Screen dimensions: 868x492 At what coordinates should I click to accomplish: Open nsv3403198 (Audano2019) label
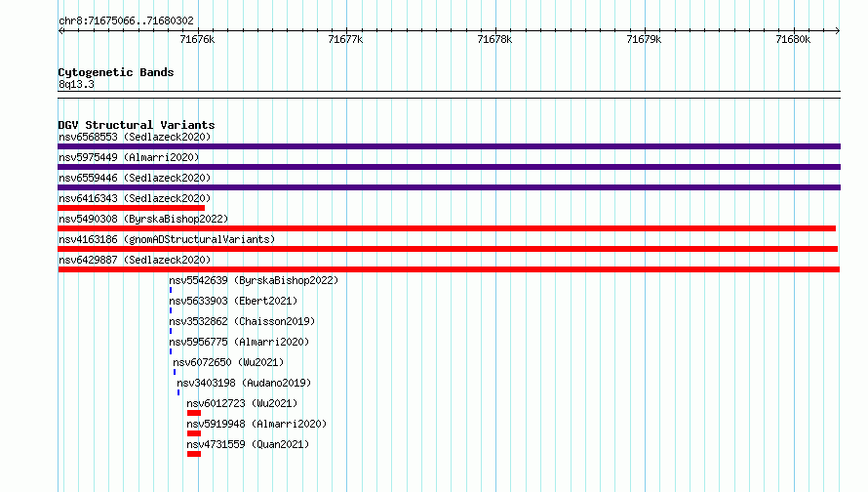coord(244,383)
